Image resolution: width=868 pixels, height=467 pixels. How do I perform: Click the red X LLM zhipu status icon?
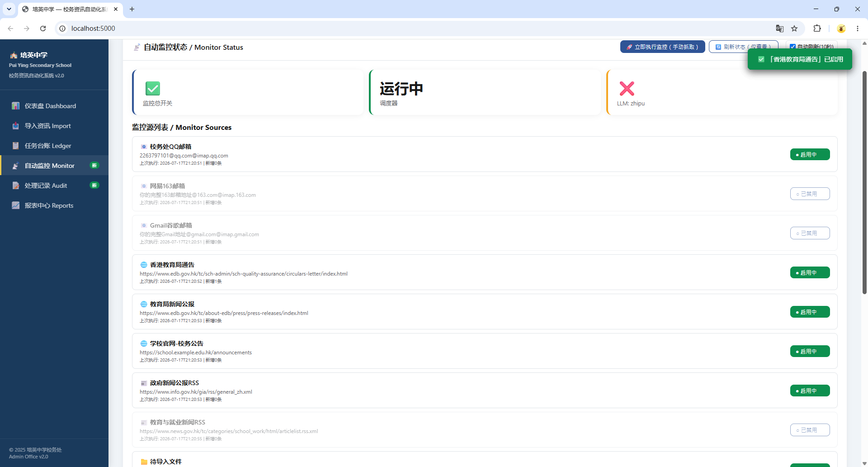(627, 88)
